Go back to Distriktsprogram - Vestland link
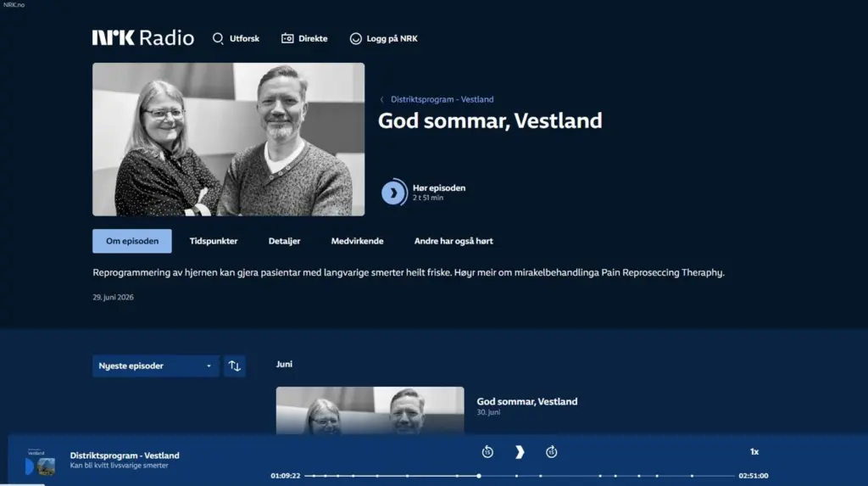Viewport: 868px width, 486px height. click(x=442, y=99)
